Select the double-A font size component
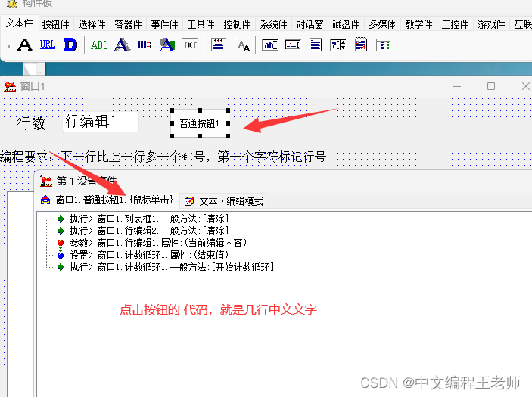Screen dimensions: 532x397 click(x=244, y=45)
